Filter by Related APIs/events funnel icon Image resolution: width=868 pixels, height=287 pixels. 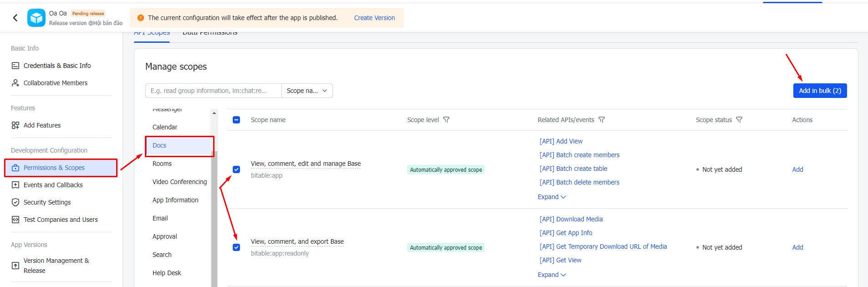(602, 120)
